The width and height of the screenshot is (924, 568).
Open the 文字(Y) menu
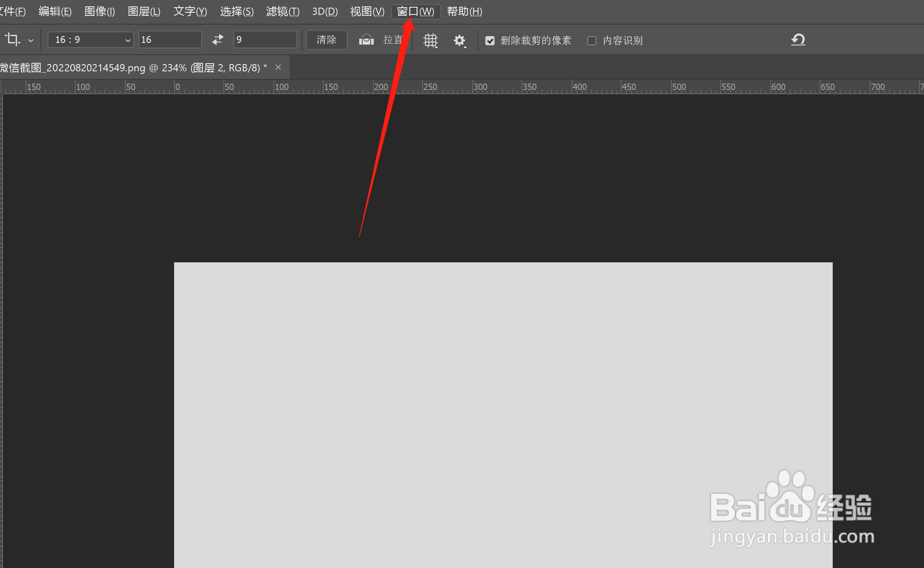click(190, 11)
